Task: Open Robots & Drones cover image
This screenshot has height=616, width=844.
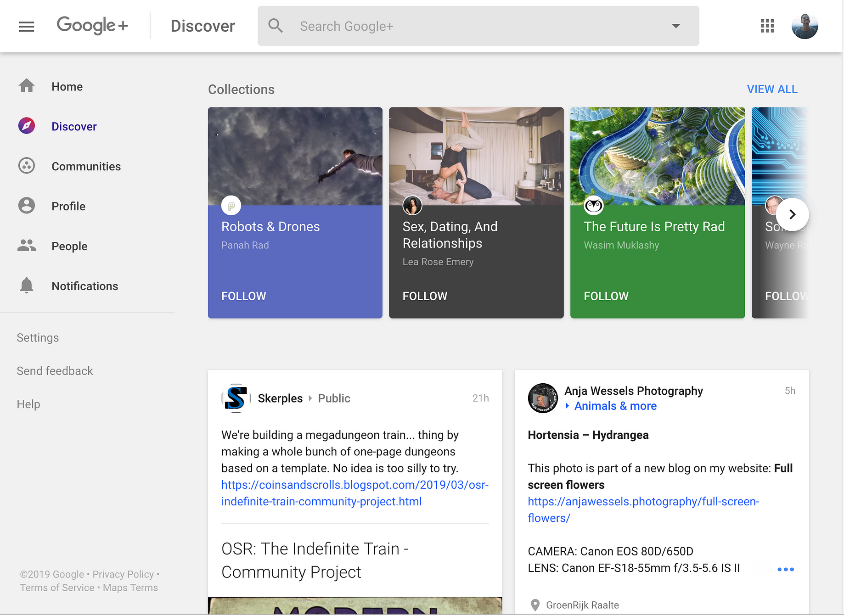Action: [295, 156]
